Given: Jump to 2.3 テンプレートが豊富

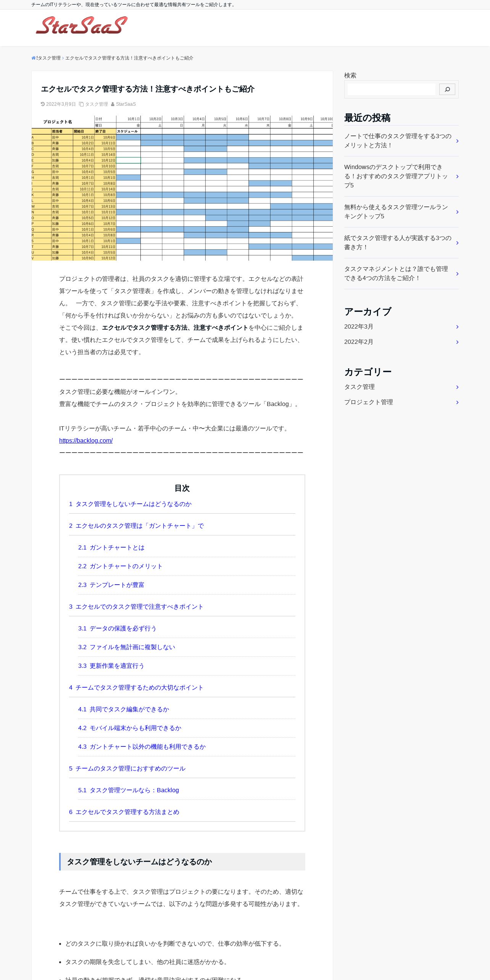Looking at the screenshot, I should 111,585.
